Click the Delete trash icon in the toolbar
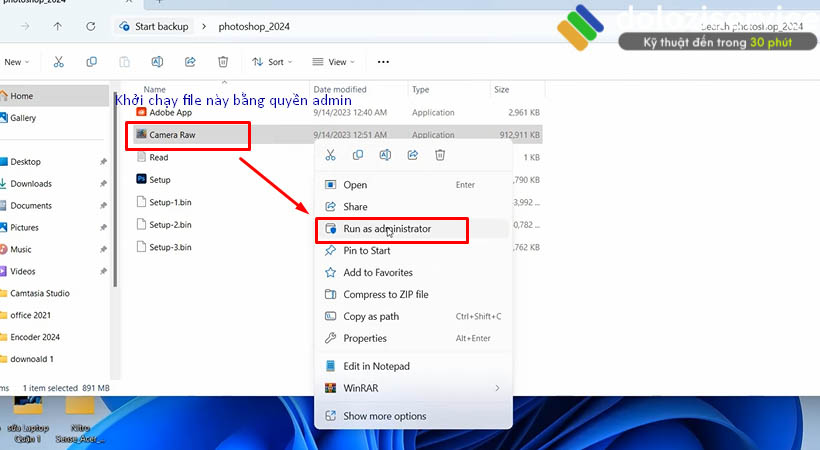 [x=223, y=62]
